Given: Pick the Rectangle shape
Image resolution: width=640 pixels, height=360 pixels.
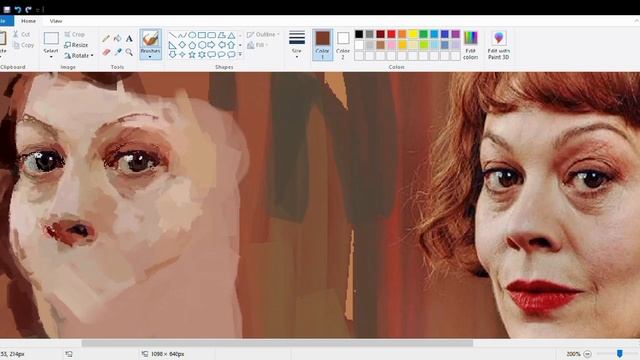Looking at the screenshot, I should [x=202, y=36].
